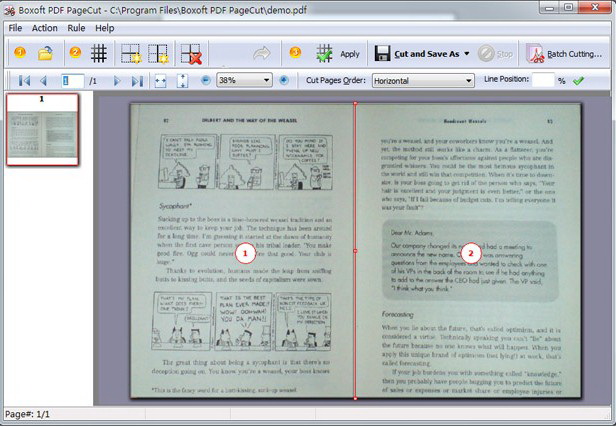Viewport: 616px width, 427px height.
Task: Click the step 1 orange badge
Action: [20, 52]
